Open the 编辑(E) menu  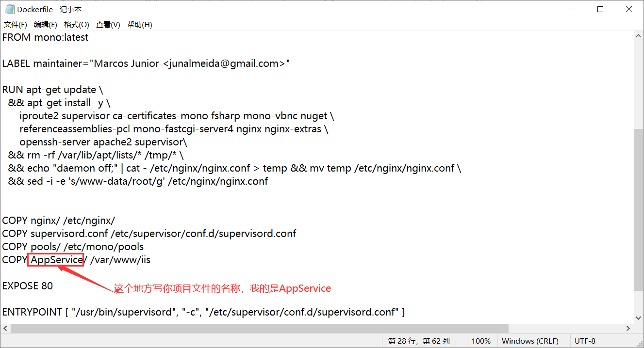click(45, 24)
